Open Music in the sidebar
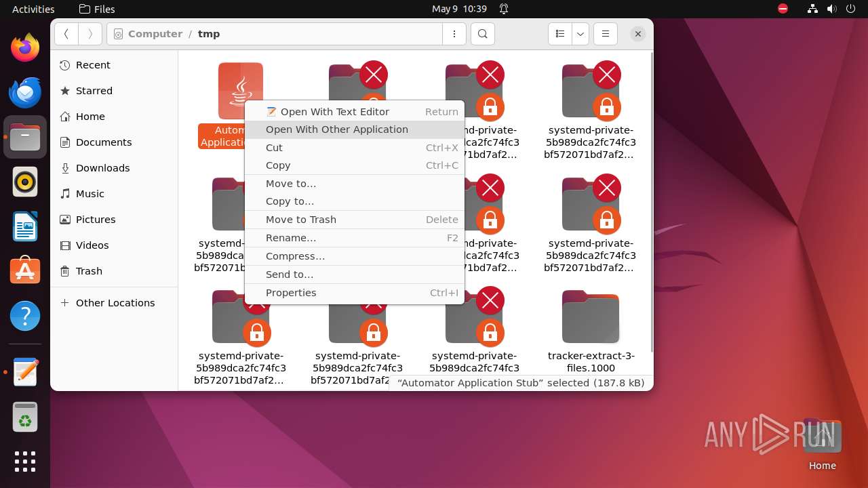This screenshot has height=488, width=868. [x=114, y=194]
